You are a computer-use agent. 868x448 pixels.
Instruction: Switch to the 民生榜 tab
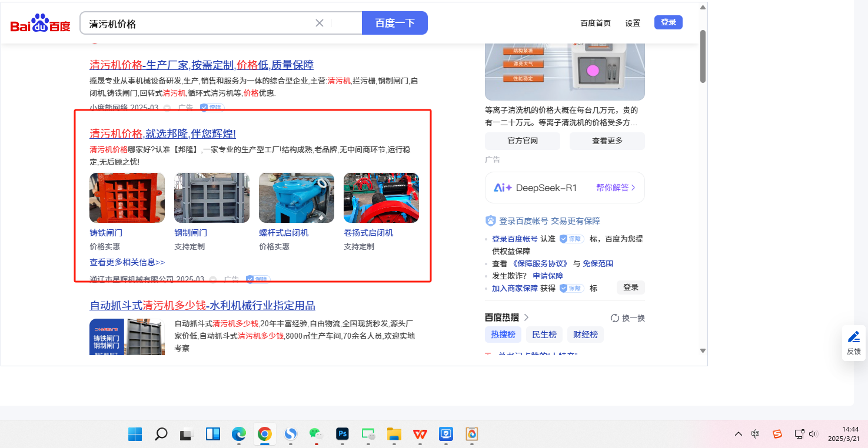544,335
